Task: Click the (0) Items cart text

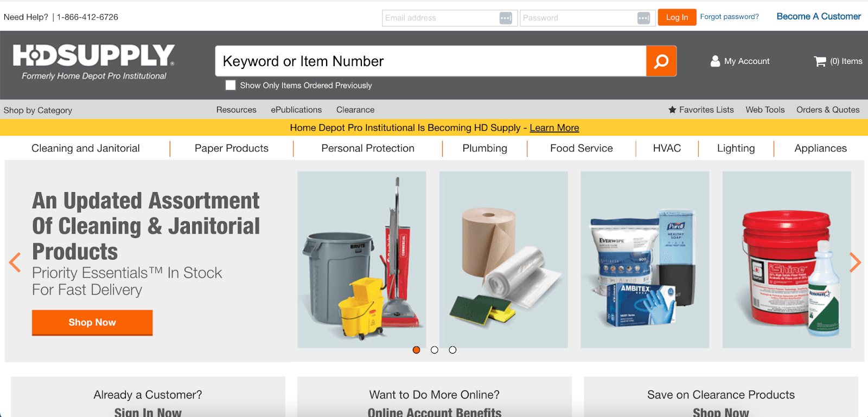Action: [x=846, y=61]
